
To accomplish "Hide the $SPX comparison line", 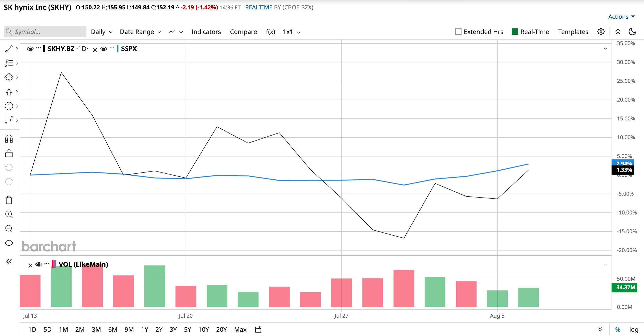I will pos(104,49).
